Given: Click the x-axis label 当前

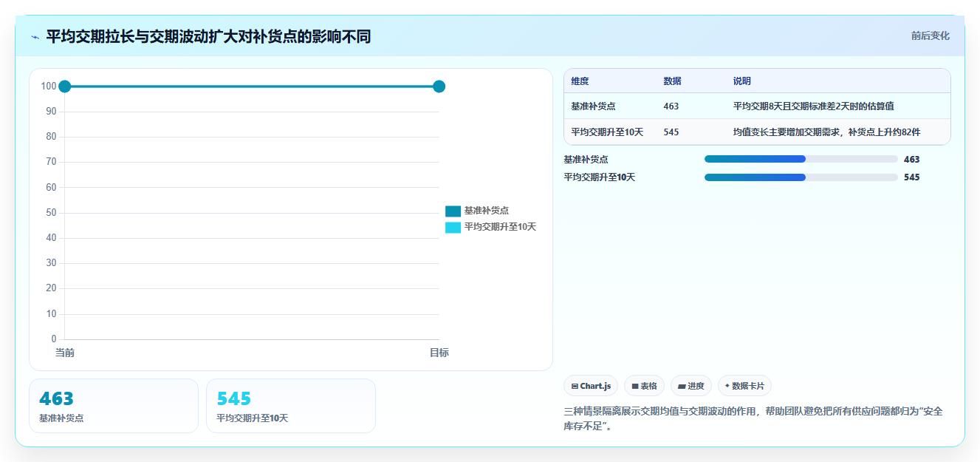Looking at the screenshot, I should click(65, 353).
